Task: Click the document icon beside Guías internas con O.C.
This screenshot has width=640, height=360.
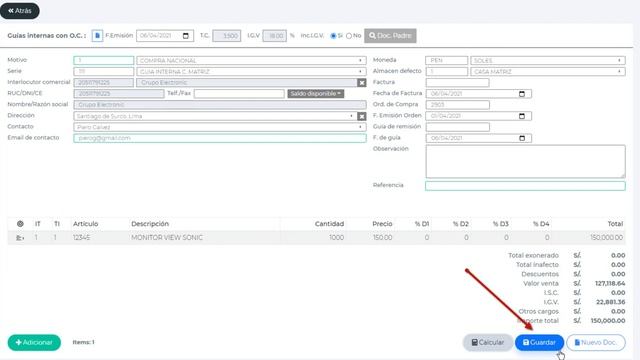Action: tap(97, 36)
